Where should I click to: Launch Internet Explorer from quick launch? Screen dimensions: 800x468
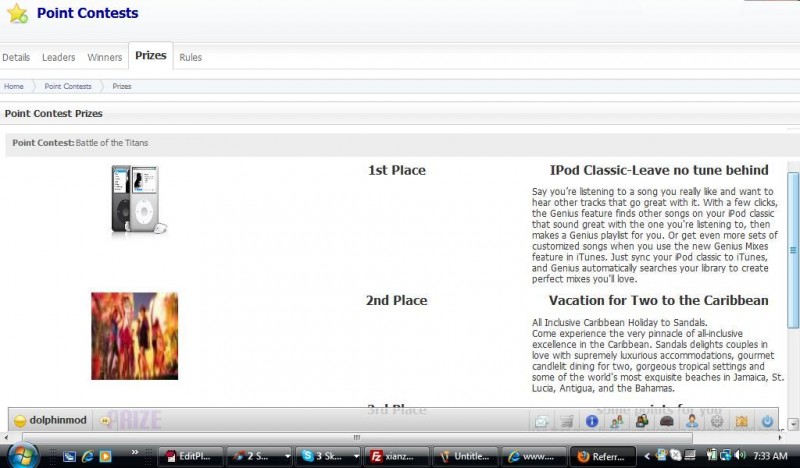87,456
